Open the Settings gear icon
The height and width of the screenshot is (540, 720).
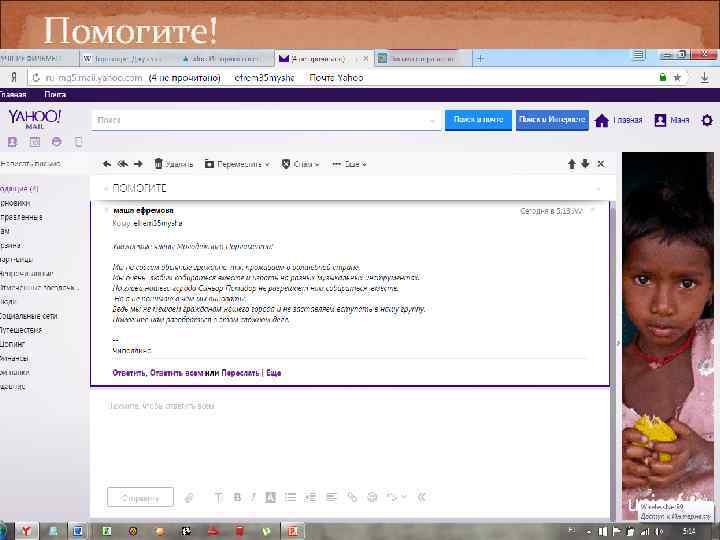pos(707,120)
